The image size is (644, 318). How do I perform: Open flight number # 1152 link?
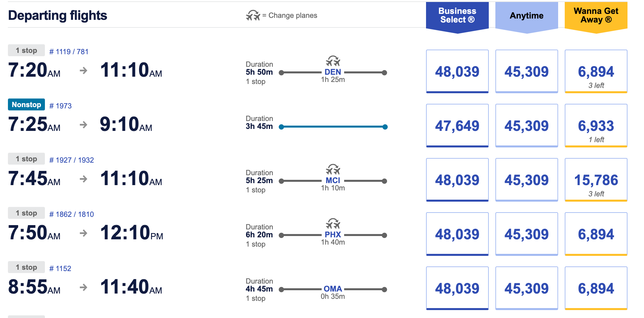click(60, 268)
